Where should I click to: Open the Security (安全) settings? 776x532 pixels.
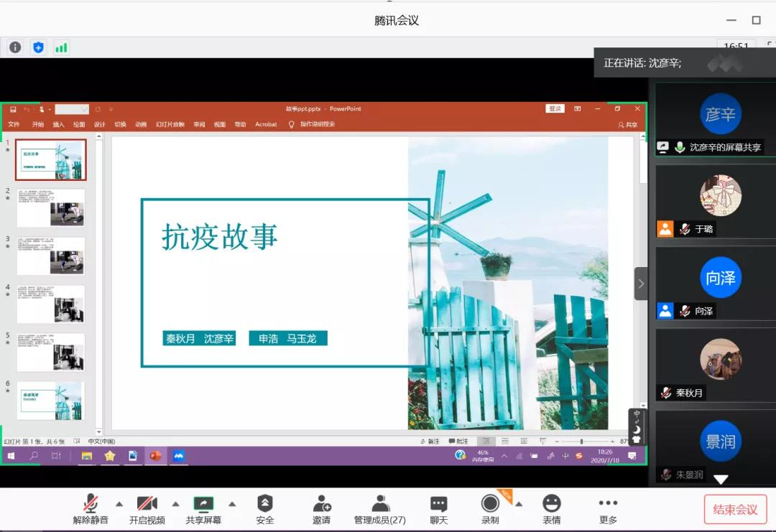click(x=265, y=508)
